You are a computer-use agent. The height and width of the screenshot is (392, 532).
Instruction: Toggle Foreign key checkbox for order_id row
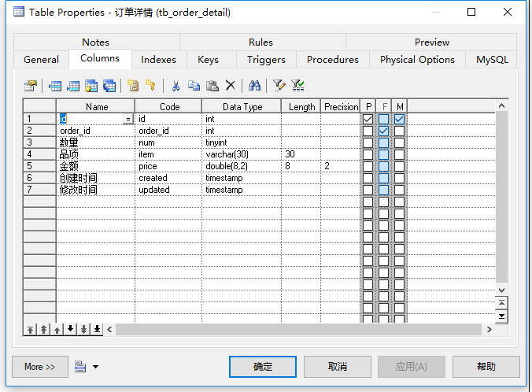(x=384, y=131)
